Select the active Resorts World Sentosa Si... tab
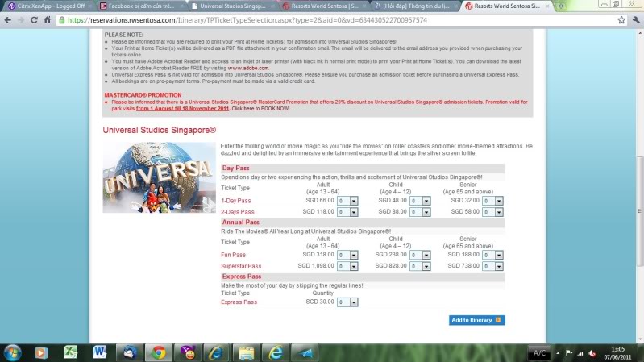Image resolution: width=644 pixels, height=362 pixels. [x=507, y=6]
